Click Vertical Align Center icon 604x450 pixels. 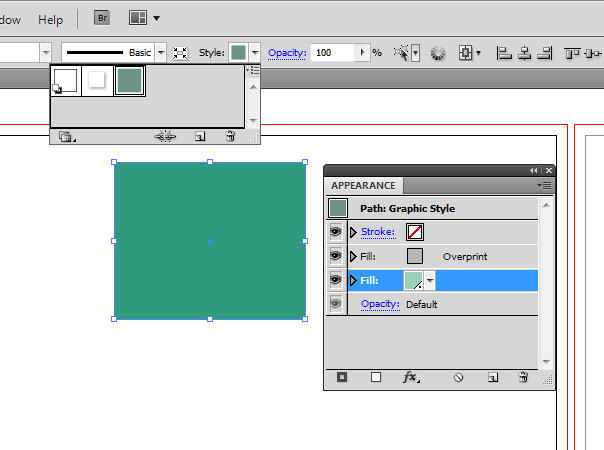pyautogui.click(x=592, y=53)
